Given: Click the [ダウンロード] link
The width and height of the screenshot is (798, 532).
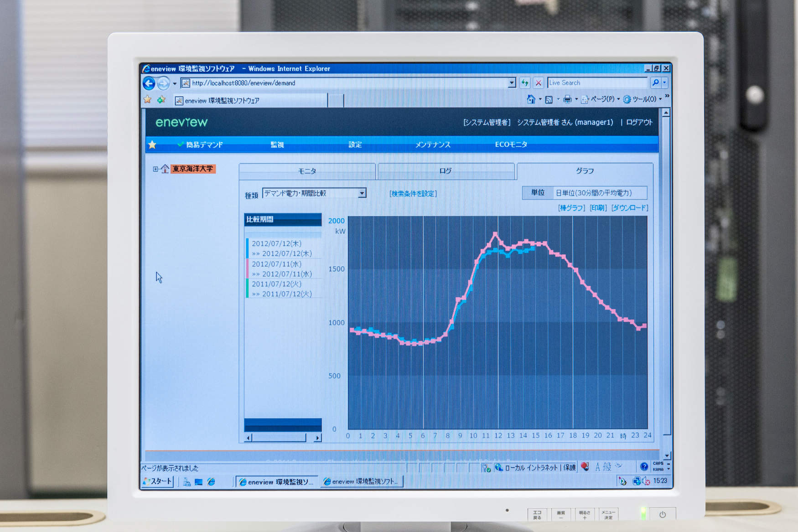Looking at the screenshot, I should [x=629, y=208].
